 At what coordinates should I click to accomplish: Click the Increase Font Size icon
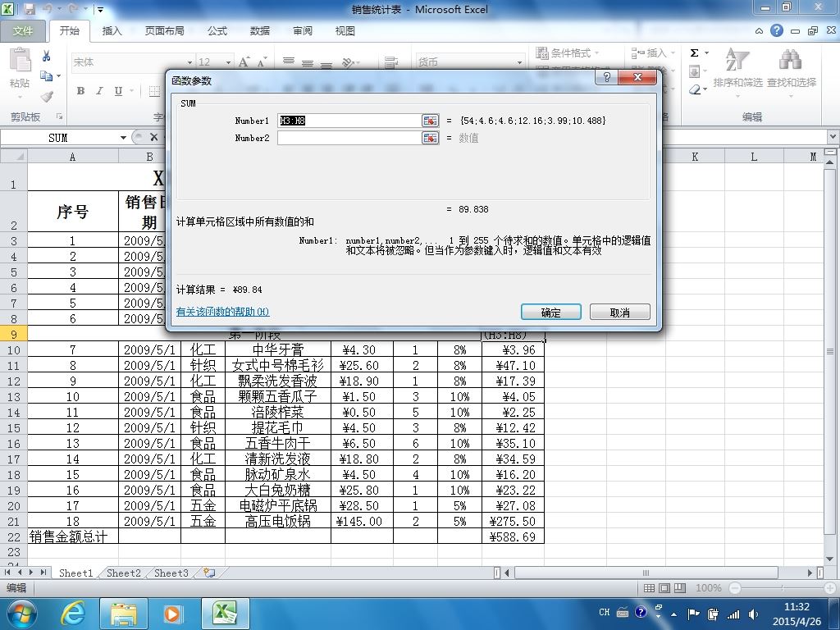(x=244, y=62)
